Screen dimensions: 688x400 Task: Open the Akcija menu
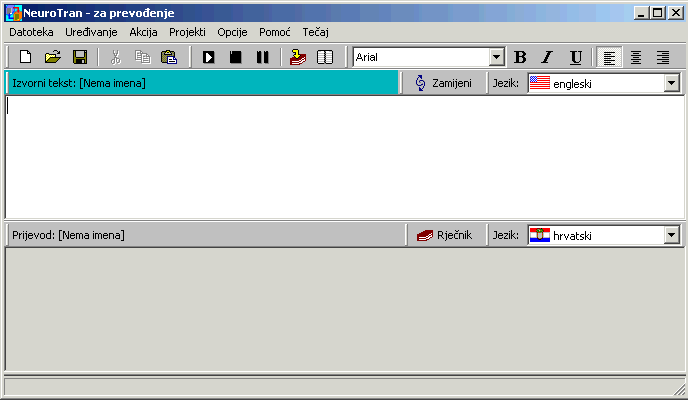(x=143, y=32)
